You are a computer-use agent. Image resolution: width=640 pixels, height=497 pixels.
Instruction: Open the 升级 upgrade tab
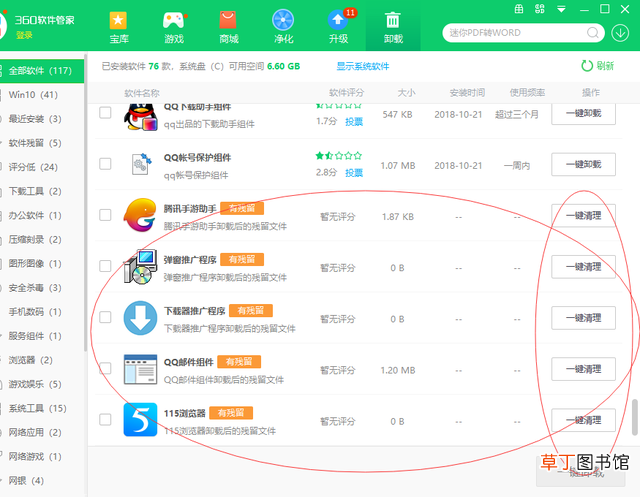coord(338,27)
